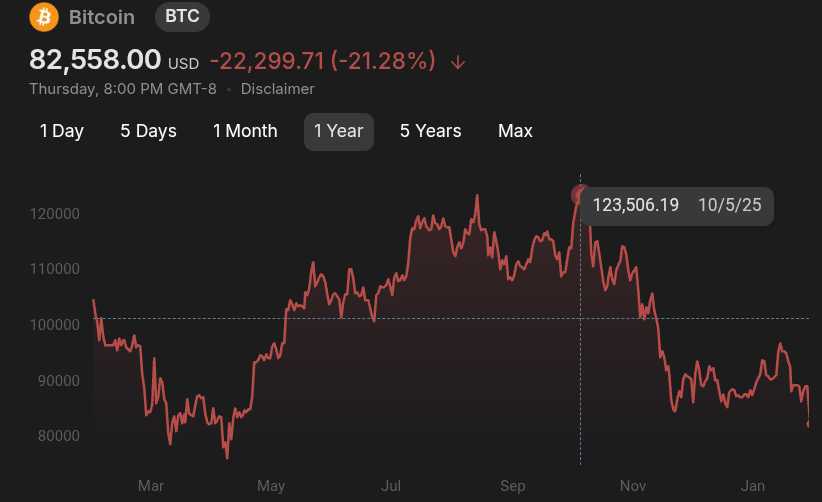The height and width of the screenshot is (502, 822).
Task: Click the 120000 y-axis label
Action: [x=55, y=214]
